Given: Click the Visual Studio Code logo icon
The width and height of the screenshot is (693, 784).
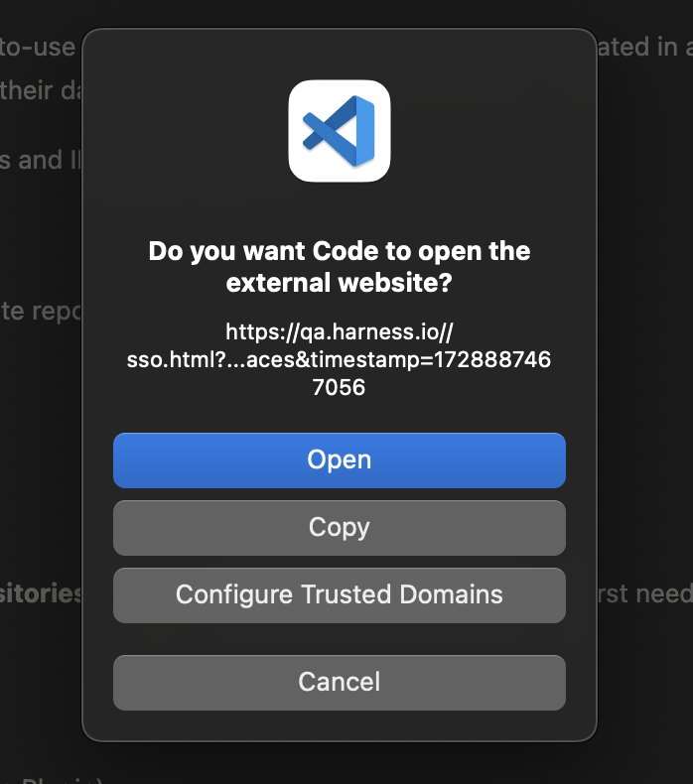Looking at the screenshot, I should [340, 130].
